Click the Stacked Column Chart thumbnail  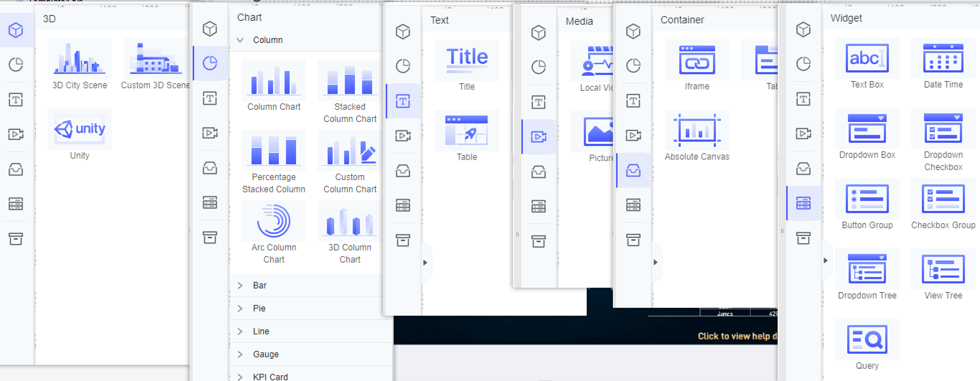click(349, 81)
